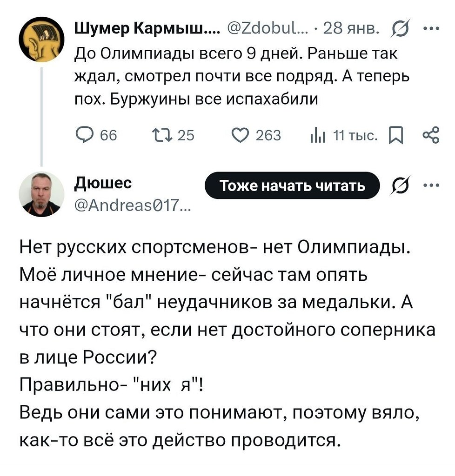
Task: Retweet the post about the Olympics
Action: [x=173, y=135]
